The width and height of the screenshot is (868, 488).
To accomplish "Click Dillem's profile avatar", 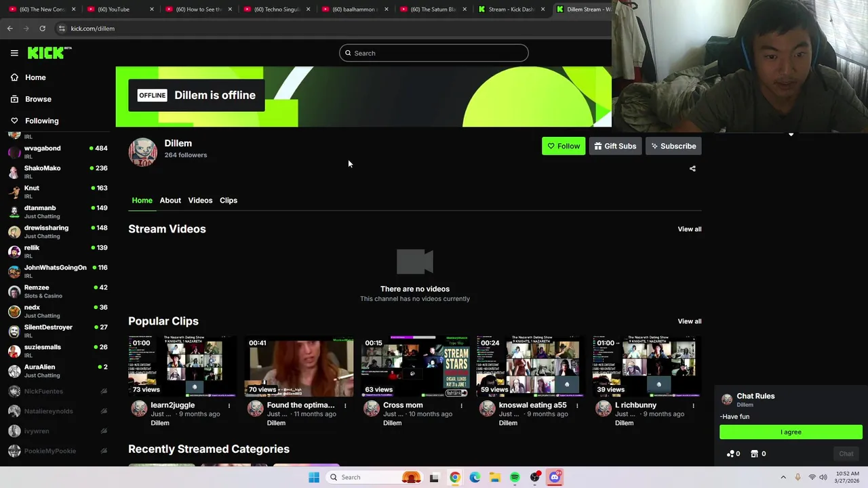I will click(x=143, y=152).
